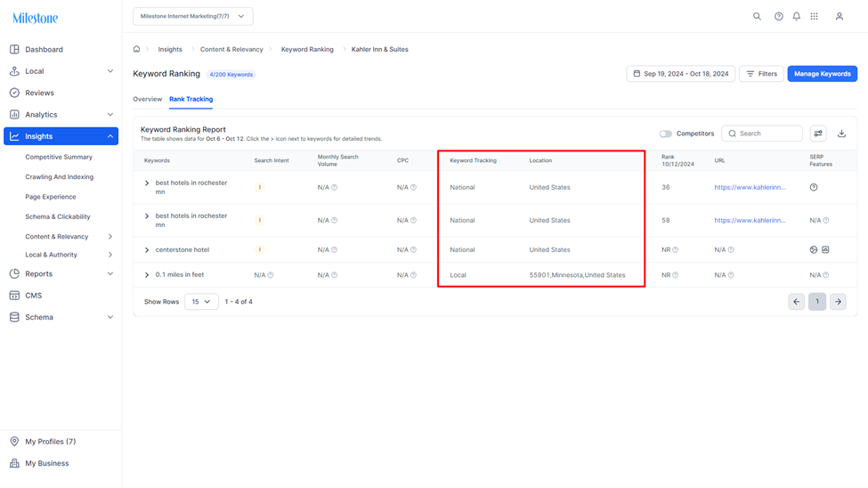Viewport: 868px width, 488px height.
Task: Open the kahlerinn URL in rank 58 row
Action: tap(750, 221)
